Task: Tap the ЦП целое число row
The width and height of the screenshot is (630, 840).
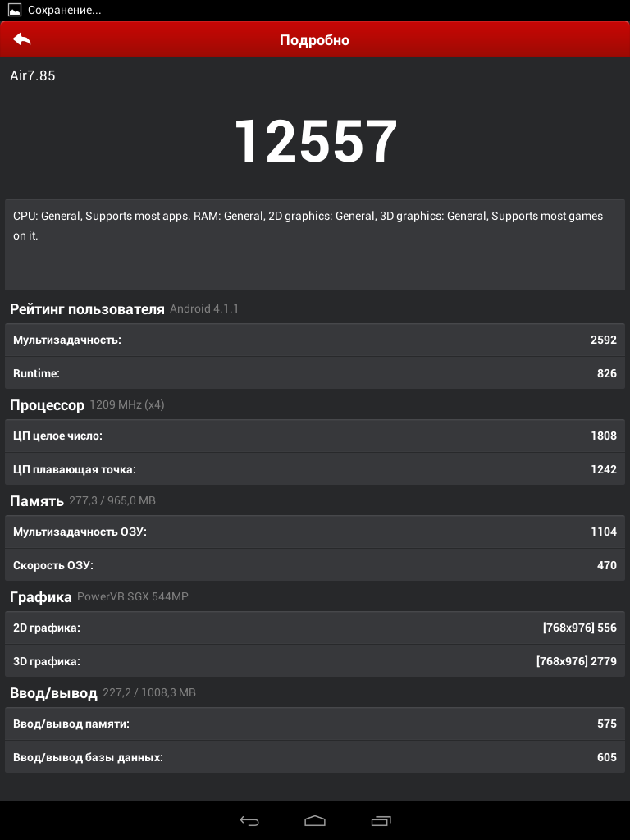Action: pos(315,436)
